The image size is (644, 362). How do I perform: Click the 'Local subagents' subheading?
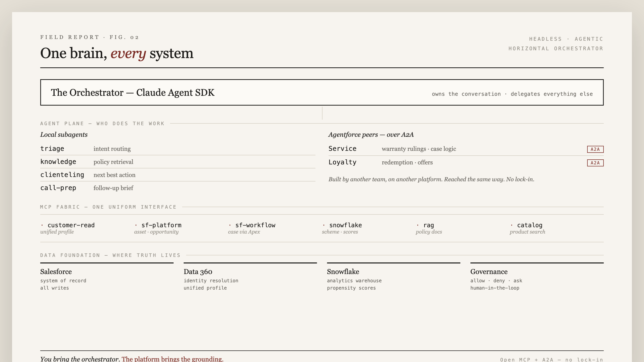64,134
